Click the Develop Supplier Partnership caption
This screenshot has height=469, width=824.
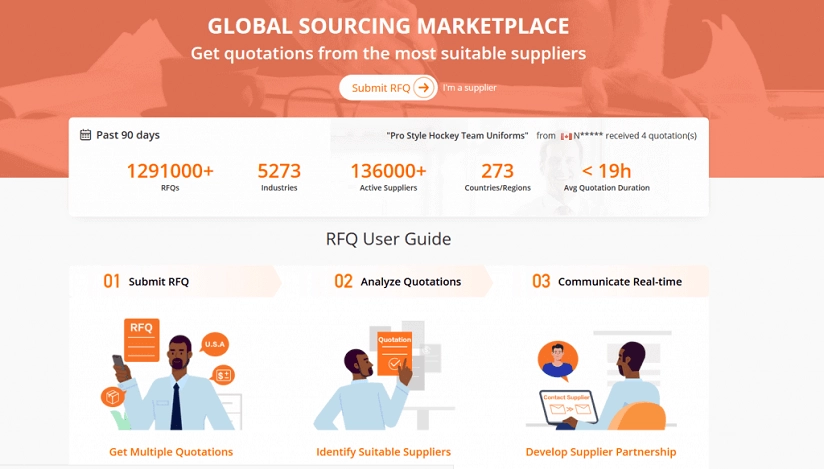click(x=601, y=452)
